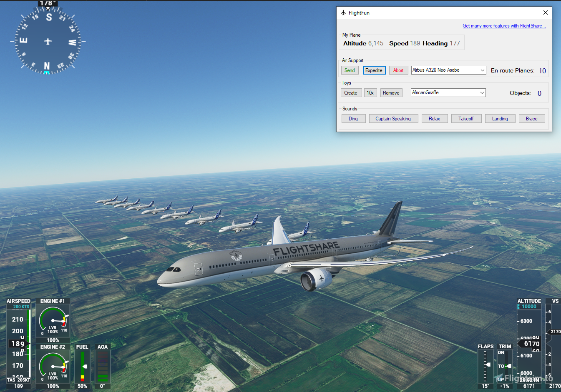561x392 pixels.
Task: Click the Send air support button
Action: [x=350, y=70]
